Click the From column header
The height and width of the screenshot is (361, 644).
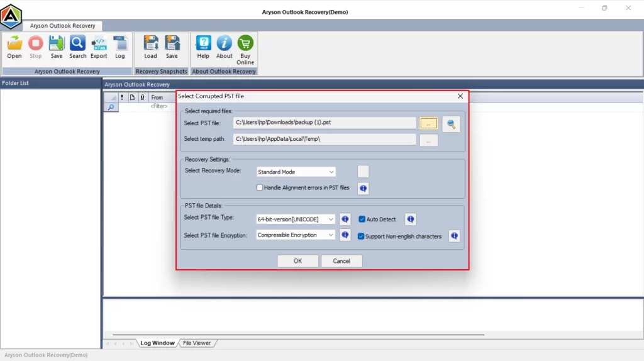[x=162, y=97]
